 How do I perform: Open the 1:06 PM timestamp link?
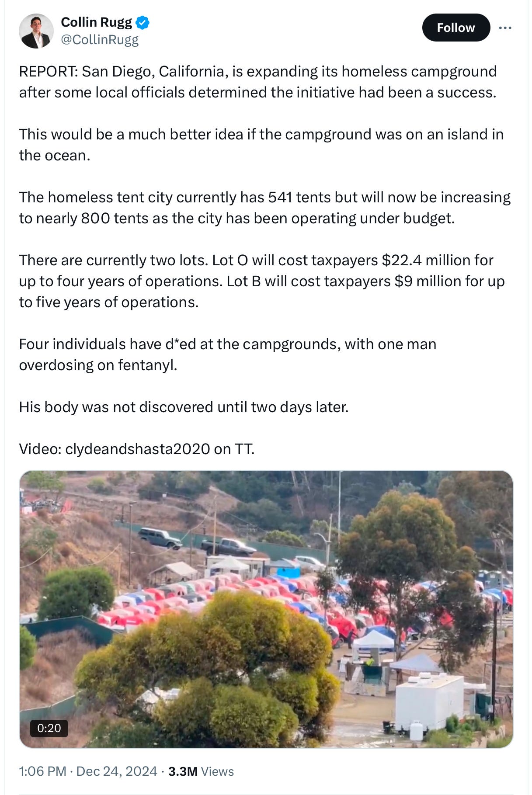(42, 771)
